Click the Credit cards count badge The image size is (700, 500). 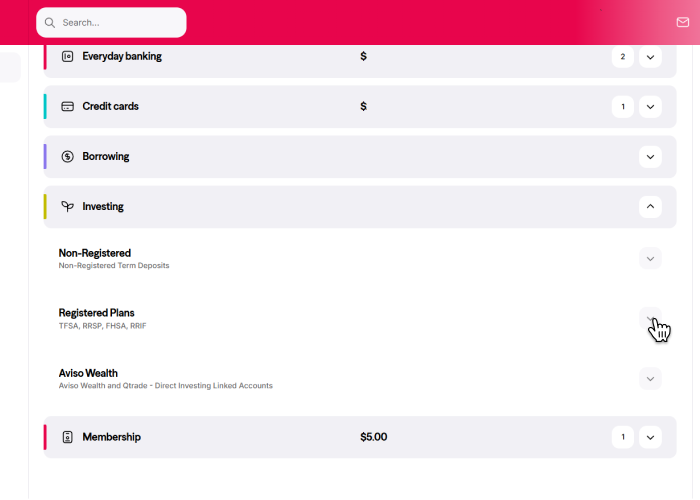(x=622, y=107)
